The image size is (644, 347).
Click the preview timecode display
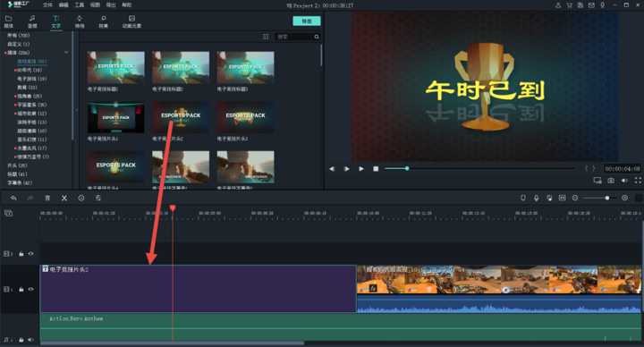[x=623, y=169]
